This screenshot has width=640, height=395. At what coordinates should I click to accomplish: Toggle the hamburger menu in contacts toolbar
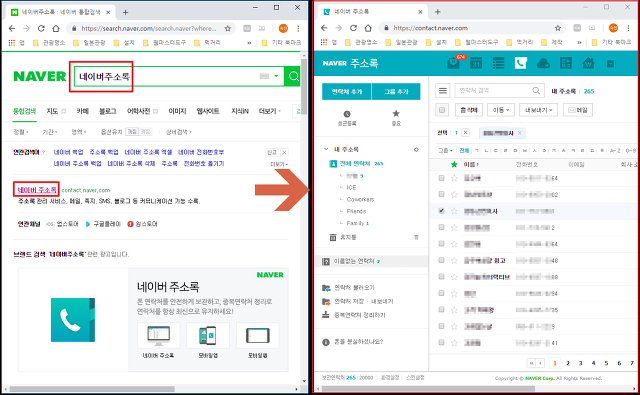(442, 91)
